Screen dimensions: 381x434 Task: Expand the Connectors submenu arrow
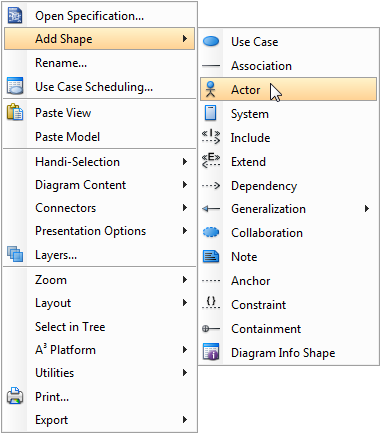185,208
